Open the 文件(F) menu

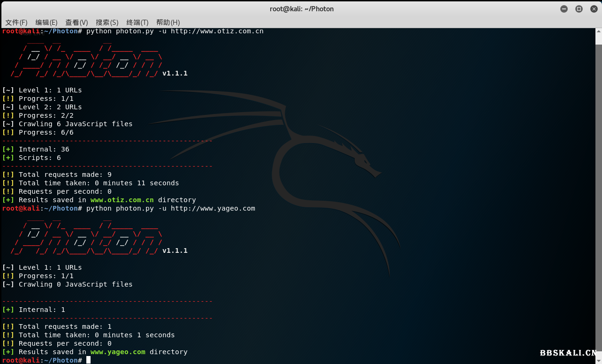[16, 23]
